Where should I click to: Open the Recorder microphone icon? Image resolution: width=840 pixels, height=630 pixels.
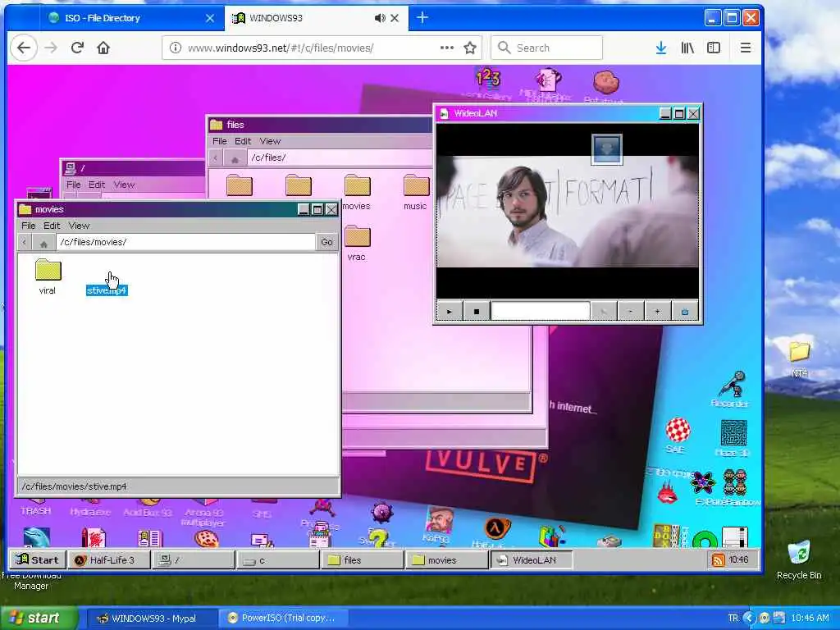(731, 389)
